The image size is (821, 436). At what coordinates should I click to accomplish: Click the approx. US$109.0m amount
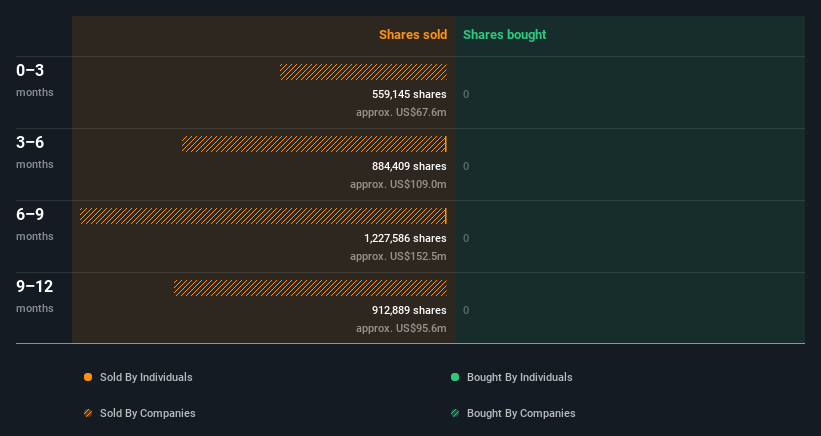coord(398,184)
